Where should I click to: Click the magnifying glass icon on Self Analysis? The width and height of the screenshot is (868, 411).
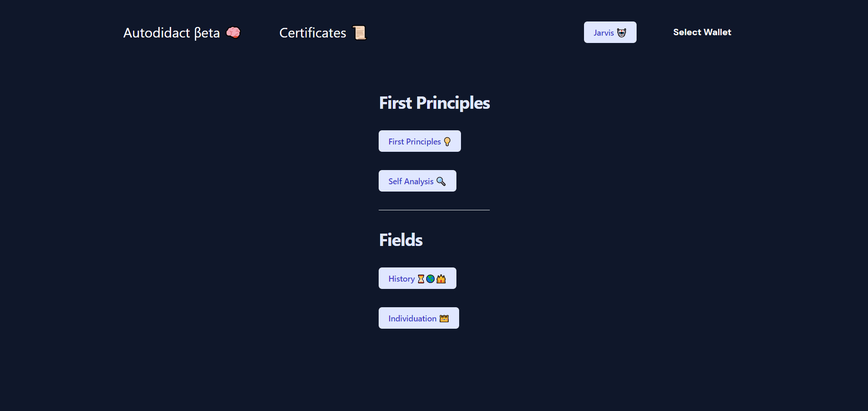click(x=441, y=181)
